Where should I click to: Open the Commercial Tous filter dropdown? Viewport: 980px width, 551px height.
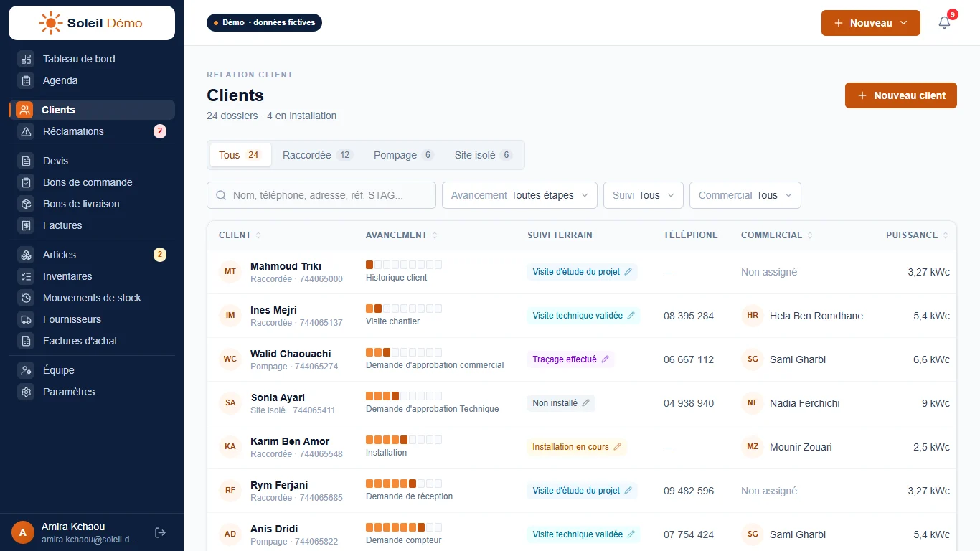[745, 195]
